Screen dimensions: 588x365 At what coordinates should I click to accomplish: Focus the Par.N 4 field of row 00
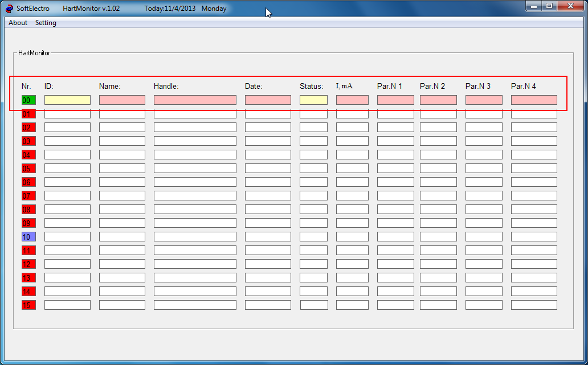pyautogui.click(x=534, y=100)
